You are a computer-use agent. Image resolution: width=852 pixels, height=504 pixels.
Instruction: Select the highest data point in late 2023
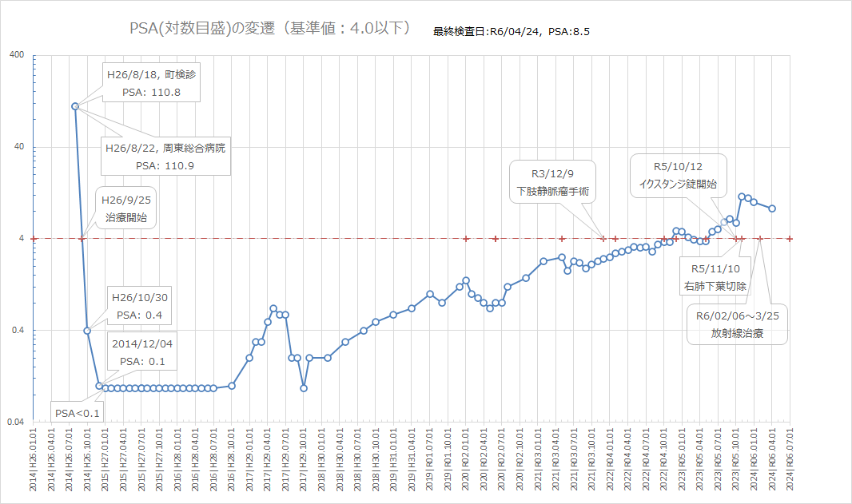742,196
